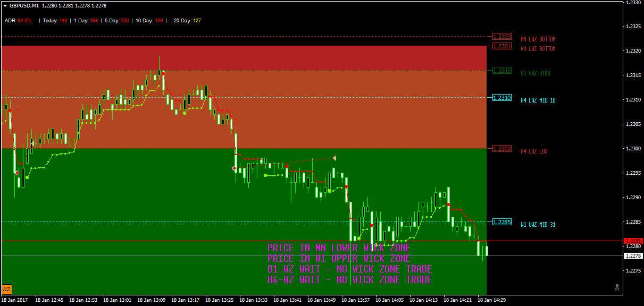Click '18 Jan 14:29' on the time axis

492,300
